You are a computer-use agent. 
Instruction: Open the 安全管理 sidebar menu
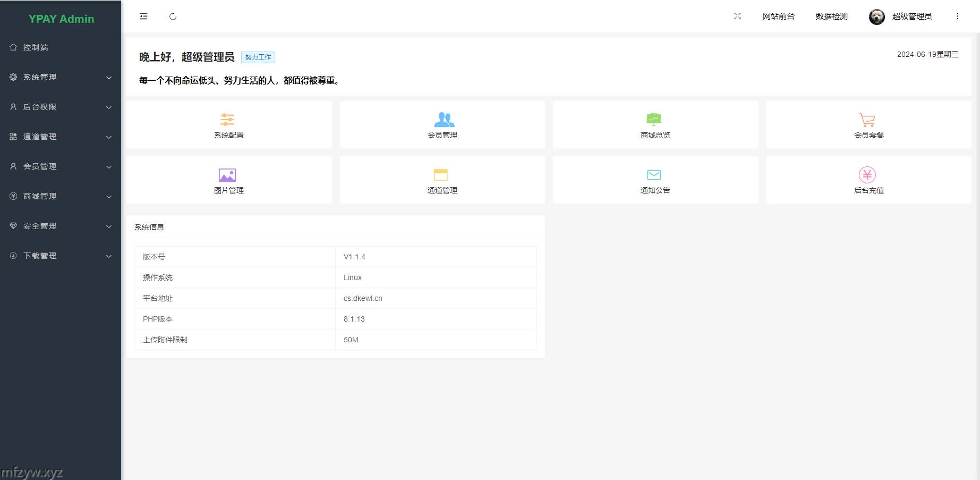coord(61,226)
